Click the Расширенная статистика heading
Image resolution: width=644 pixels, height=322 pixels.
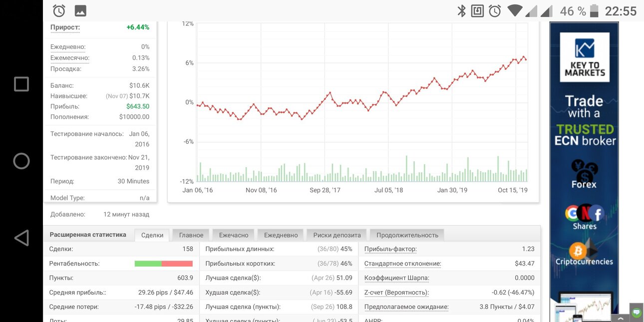point(88,235)
